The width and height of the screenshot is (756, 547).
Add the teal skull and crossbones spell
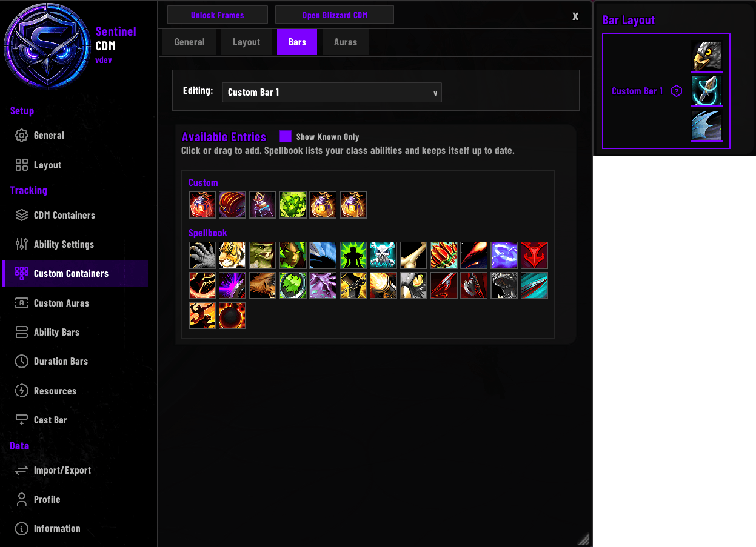point(384,255)
